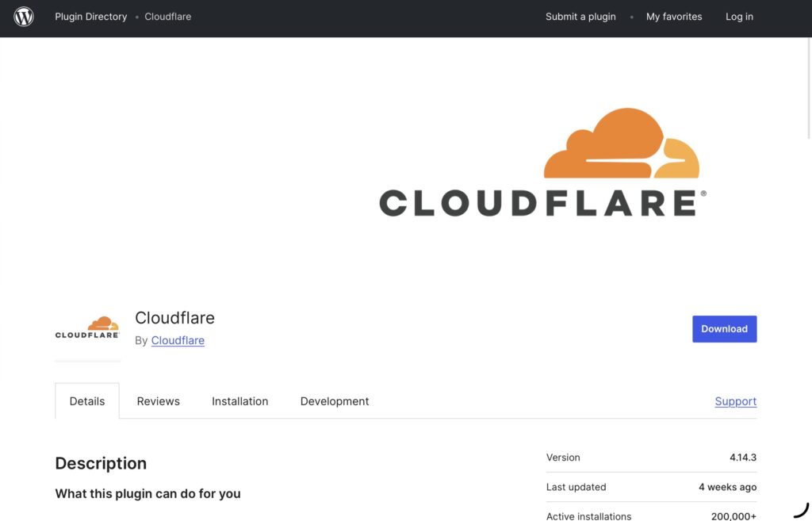Switch to the Development tab
This screenshot has width=812, height=521.
click(335, 400)
